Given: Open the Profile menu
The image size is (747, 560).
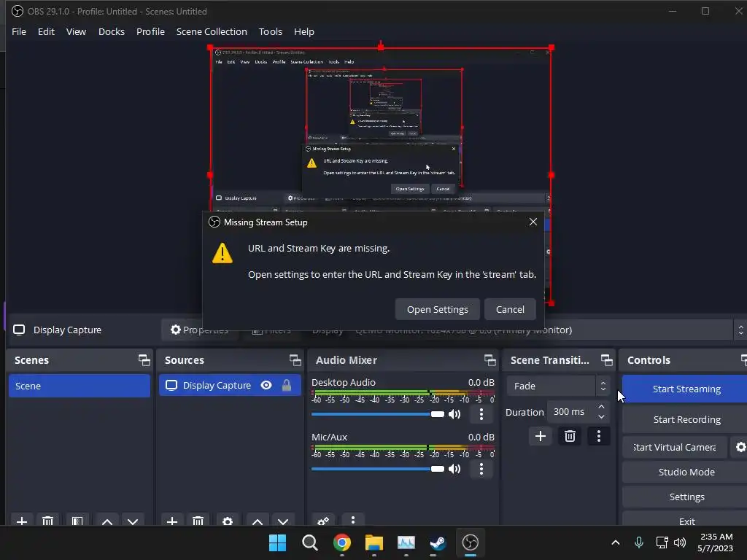Looking at the screenshot, I should (x=150, y=31).
